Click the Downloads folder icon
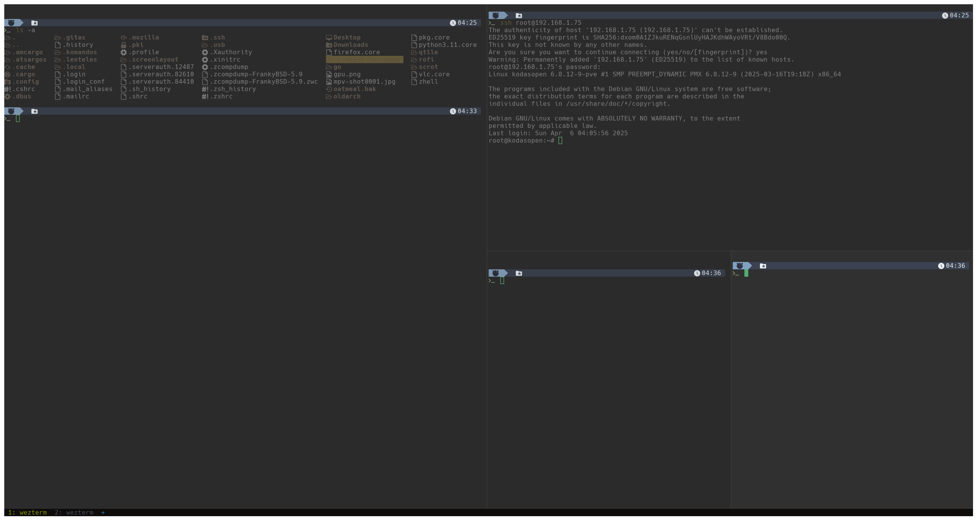 click(329, 45)
